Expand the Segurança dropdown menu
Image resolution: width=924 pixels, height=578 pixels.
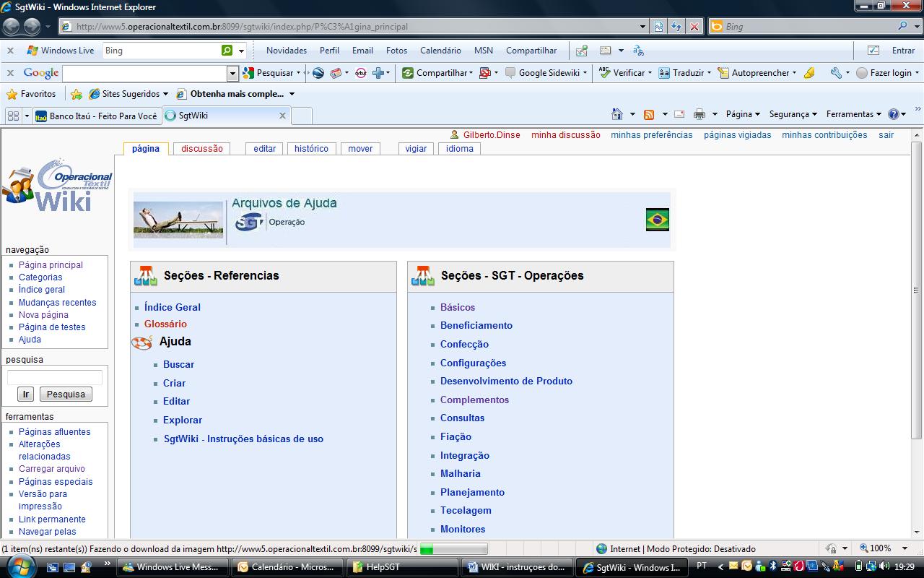(793, 114)
